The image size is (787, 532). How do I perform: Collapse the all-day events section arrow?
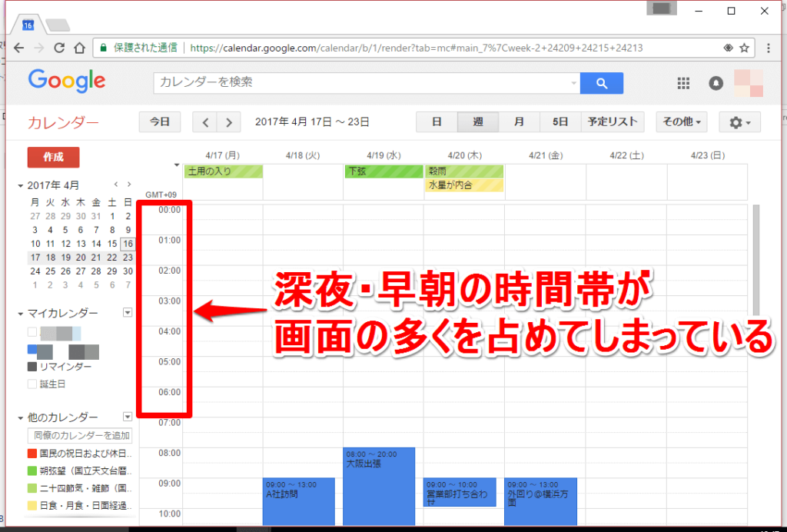(177, 165)
